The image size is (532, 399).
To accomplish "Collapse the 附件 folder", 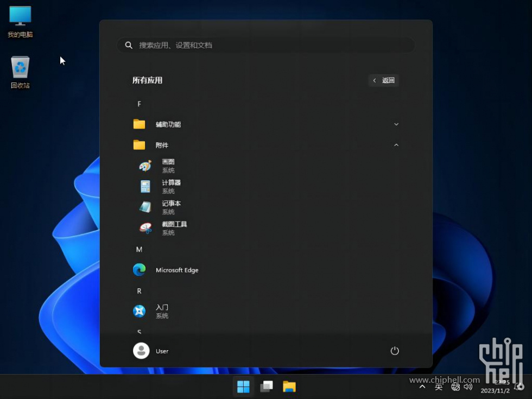I will pyautogui.click(x=266, y=145).
